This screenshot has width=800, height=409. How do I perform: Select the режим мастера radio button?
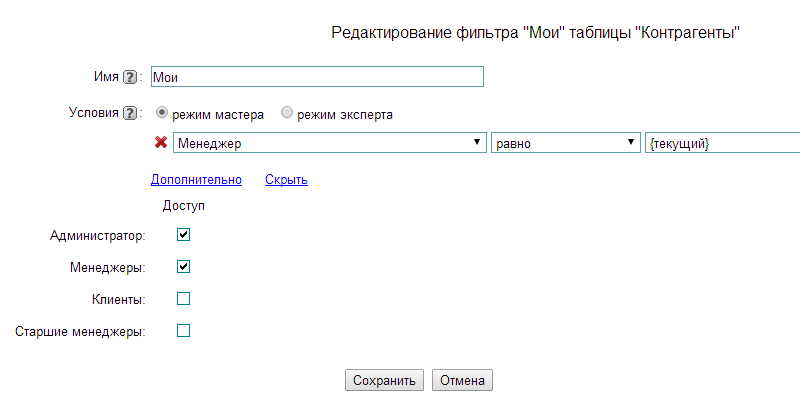tap(161, 113)
